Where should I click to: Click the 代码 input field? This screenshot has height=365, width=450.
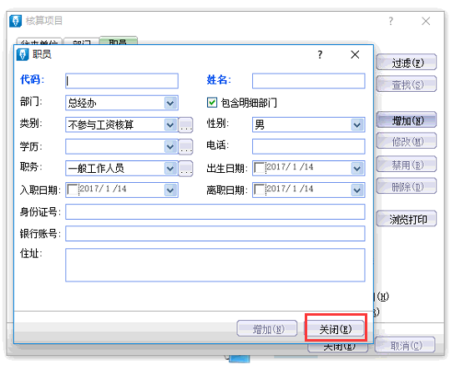click(x=122, y=81)
